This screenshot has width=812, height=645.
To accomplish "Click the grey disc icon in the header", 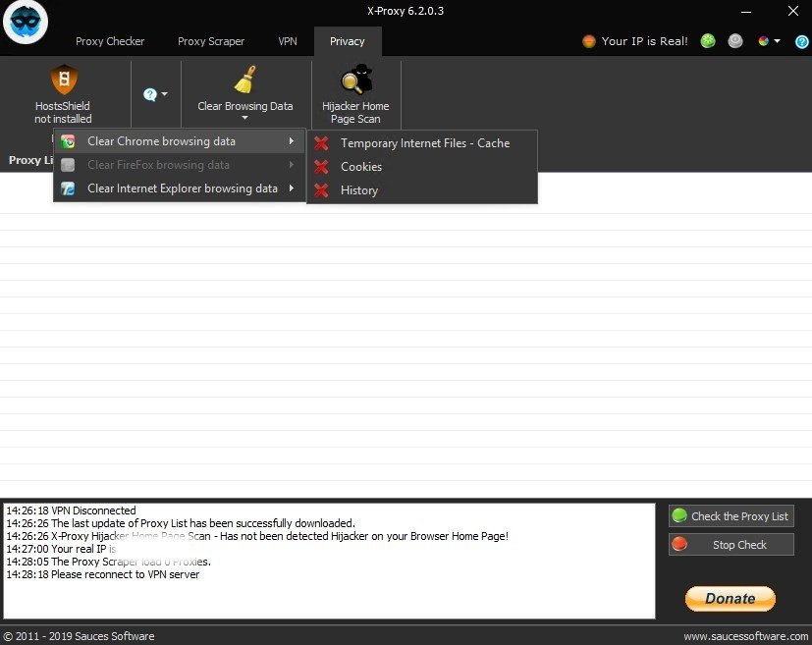I will (x=734, y=41).
